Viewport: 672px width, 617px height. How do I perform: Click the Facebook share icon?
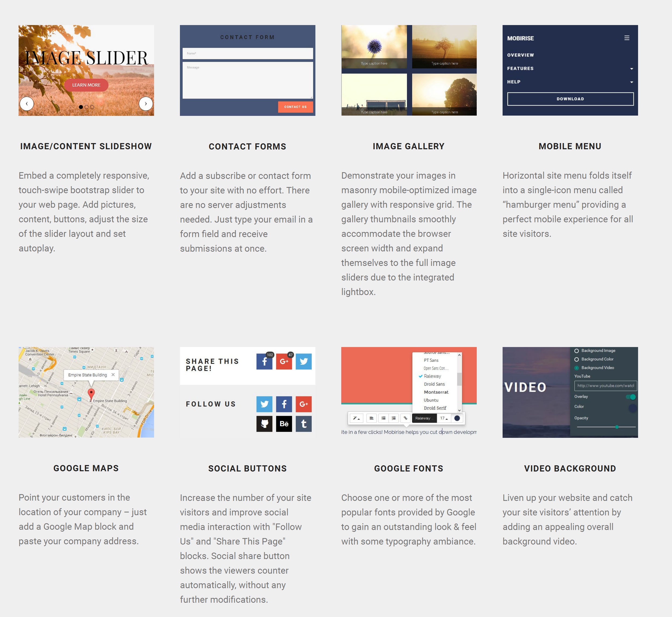[x=264, y=362]
